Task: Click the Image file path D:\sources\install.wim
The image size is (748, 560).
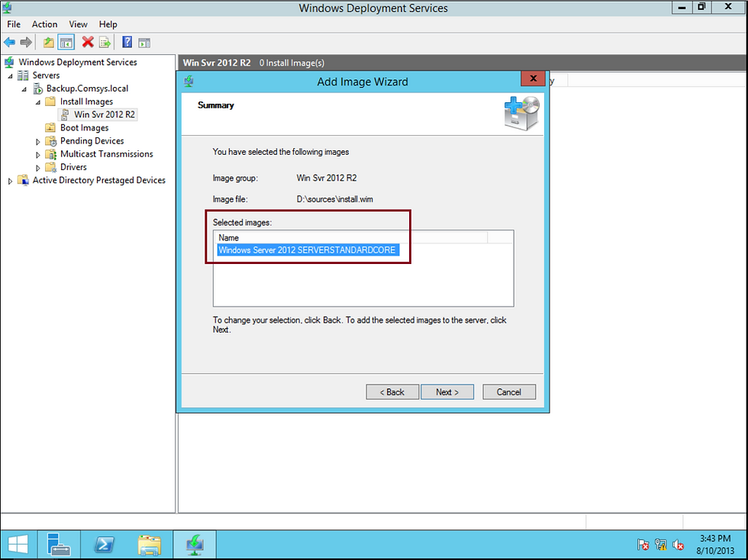Action: click(x=335, y=199)
